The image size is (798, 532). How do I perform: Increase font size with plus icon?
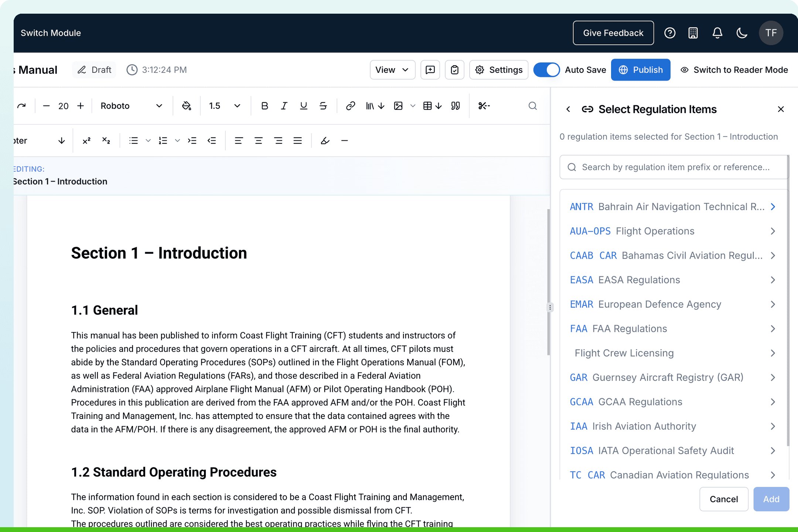point(81,106)
